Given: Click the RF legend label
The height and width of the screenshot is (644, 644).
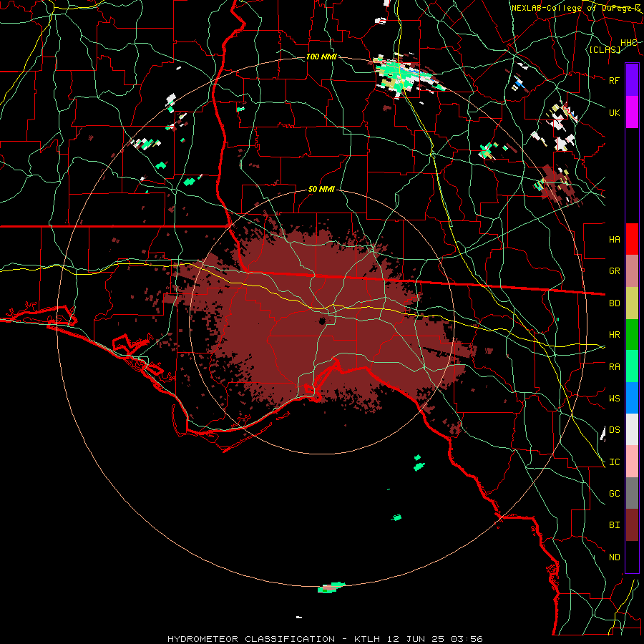Looking at the screenshot, I should point(615,80).
